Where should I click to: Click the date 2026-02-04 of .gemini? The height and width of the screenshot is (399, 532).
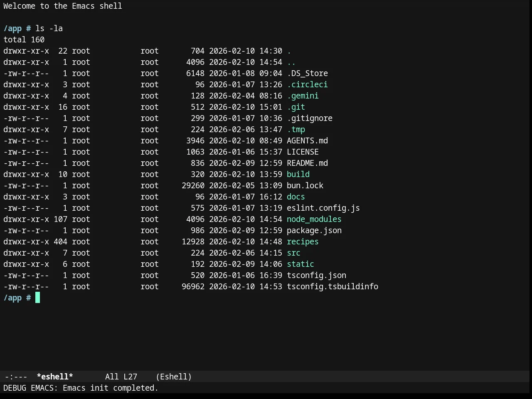[232, 96]
